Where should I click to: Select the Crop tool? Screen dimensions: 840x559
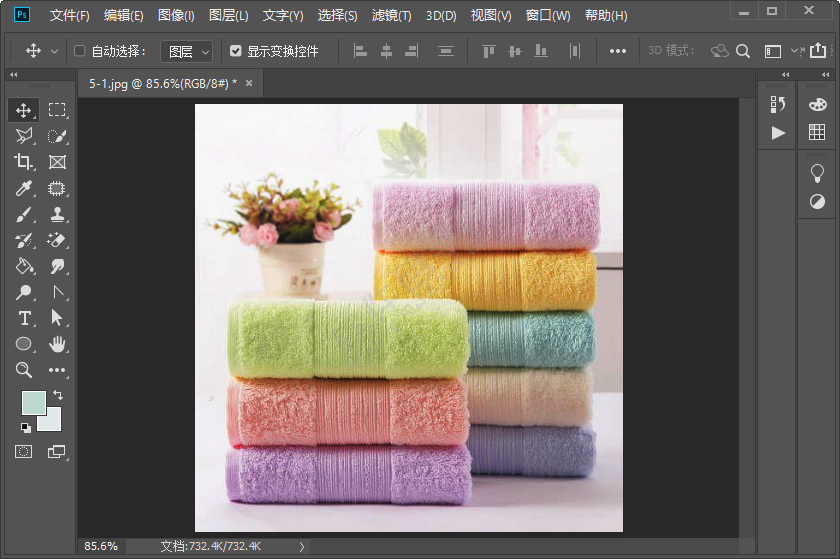click(x=24, y=162)
